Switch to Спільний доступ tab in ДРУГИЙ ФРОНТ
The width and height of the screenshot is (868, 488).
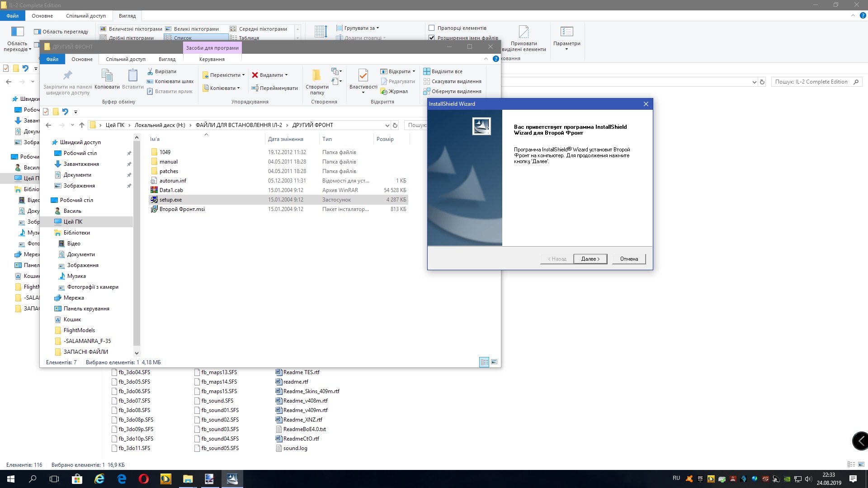(x=126, y=59)
